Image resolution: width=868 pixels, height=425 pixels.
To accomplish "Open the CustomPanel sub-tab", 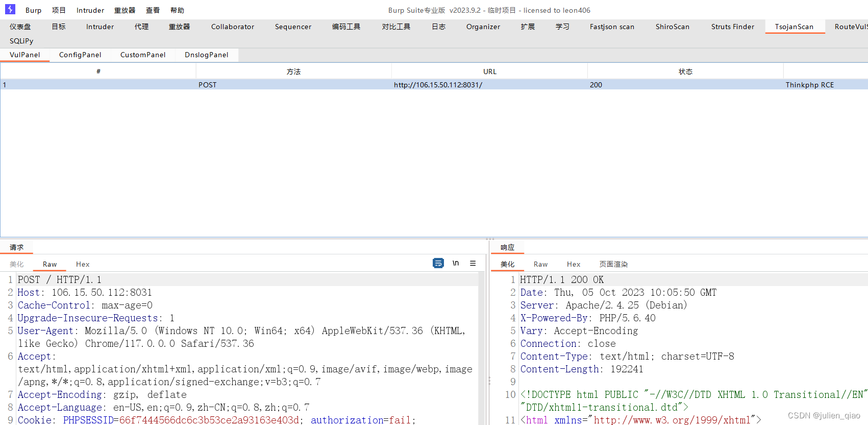I will tap(143, 55).
